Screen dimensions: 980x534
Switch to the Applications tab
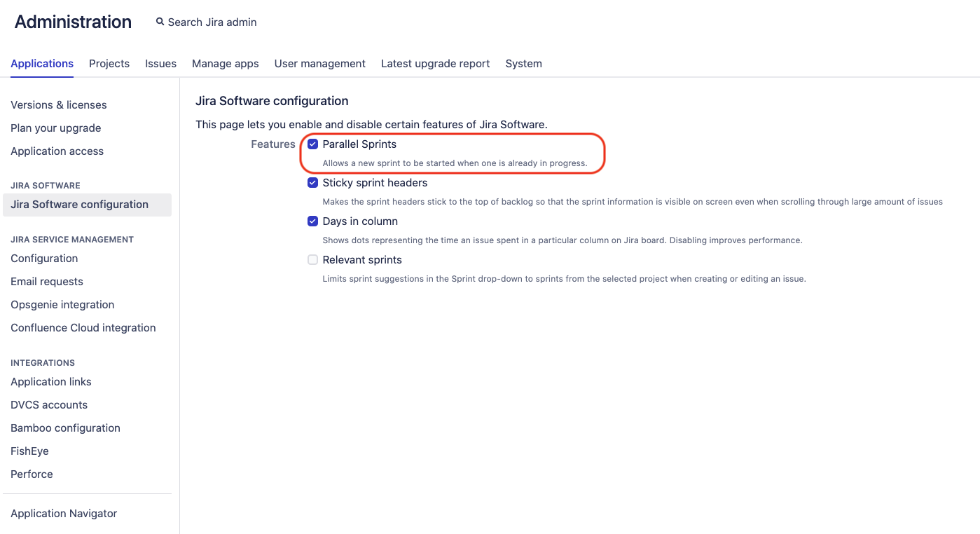click(42, 64)
